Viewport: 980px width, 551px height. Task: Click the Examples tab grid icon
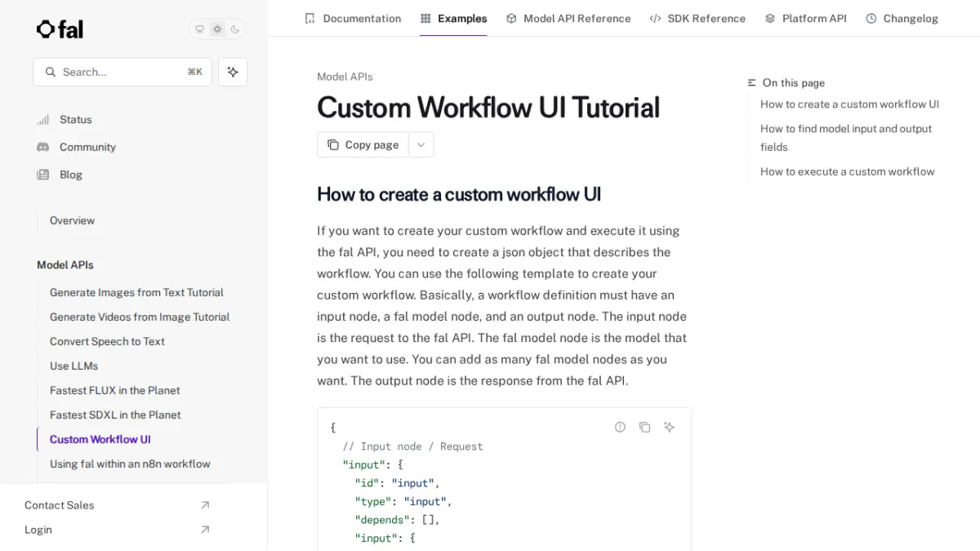click(x=425, y=18)
